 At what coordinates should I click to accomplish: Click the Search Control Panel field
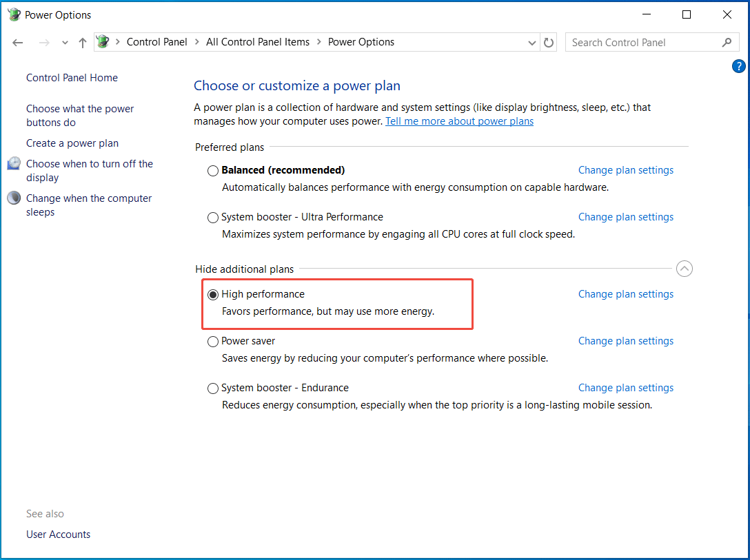point(652,43)
